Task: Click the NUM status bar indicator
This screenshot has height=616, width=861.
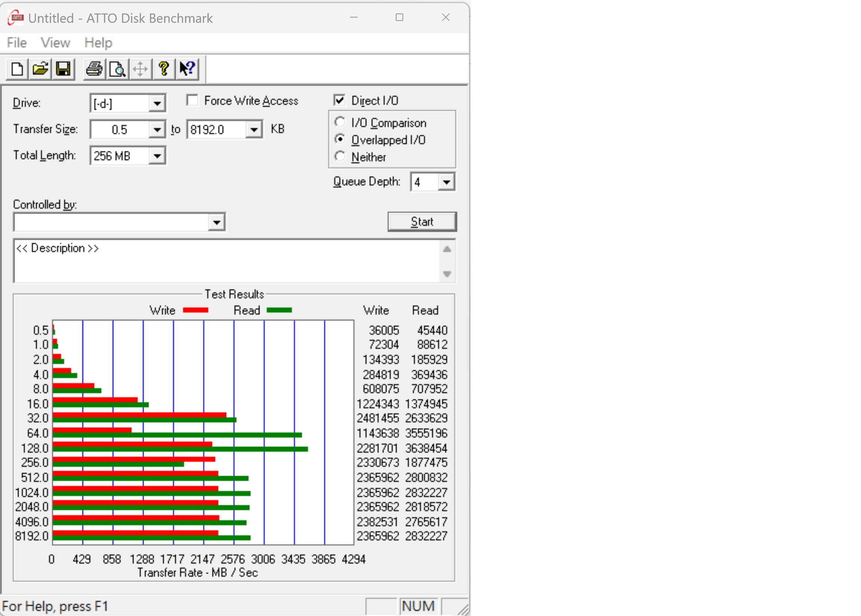Action: 418,606
